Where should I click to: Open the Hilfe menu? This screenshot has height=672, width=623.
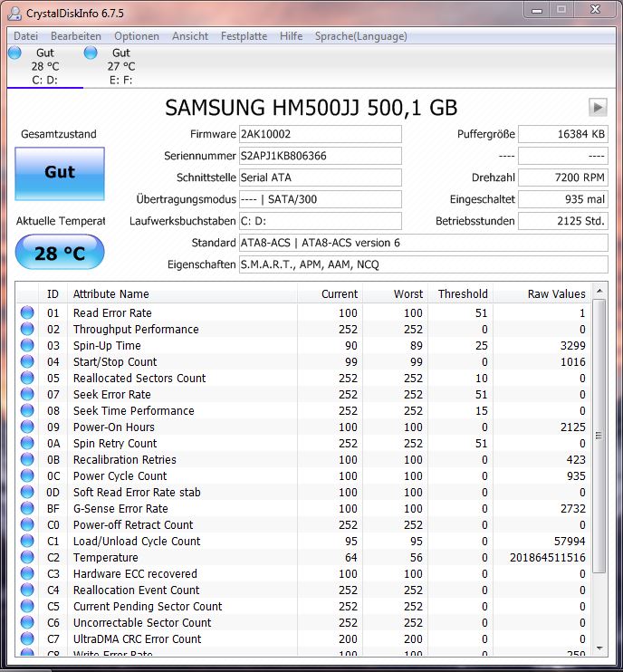tap(291, 36)
